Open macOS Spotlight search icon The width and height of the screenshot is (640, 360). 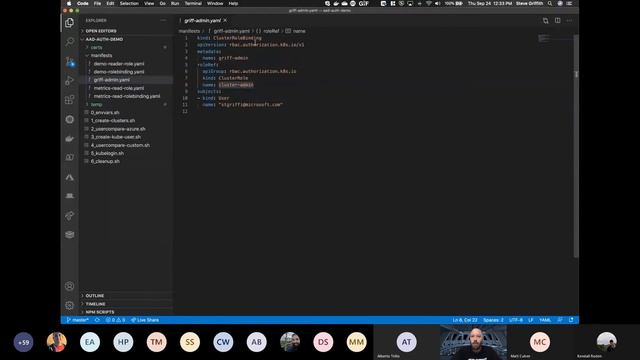pyautogui.click(x=550, y=3)
